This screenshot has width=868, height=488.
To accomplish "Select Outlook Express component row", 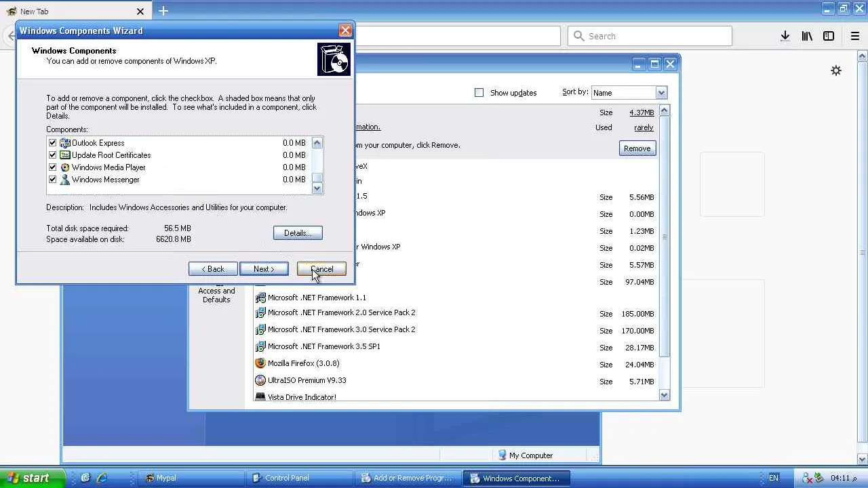I will (178, 143).
